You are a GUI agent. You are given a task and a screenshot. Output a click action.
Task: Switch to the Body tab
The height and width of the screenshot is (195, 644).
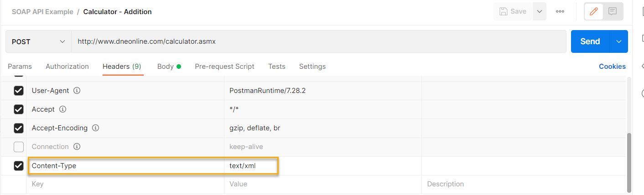pyautogui.click(x=166, y=67)
